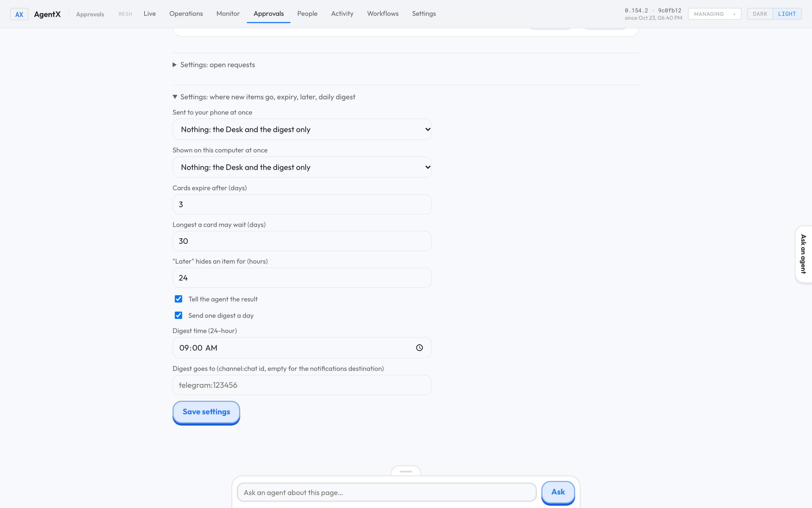
Task: Select the Approvals tab
Action: pos(268,14)
